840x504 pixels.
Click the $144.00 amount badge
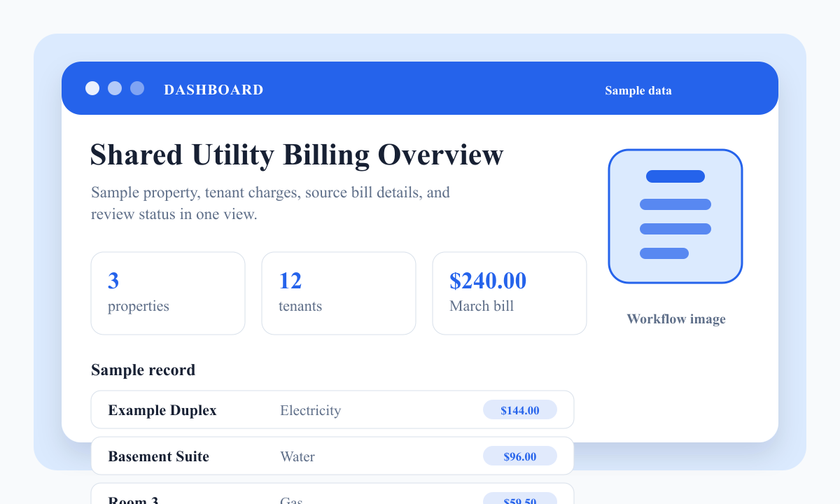pyautogui.click(x=520, y=410)
